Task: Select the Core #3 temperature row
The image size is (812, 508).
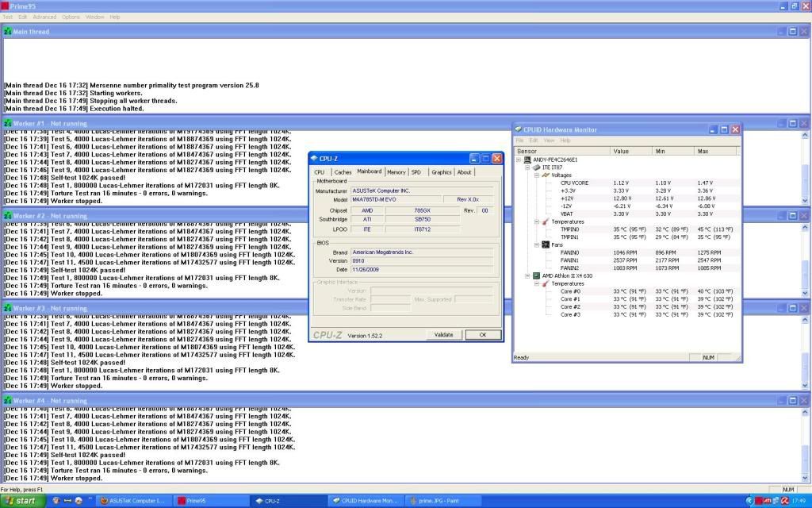Action: (646, 314)
